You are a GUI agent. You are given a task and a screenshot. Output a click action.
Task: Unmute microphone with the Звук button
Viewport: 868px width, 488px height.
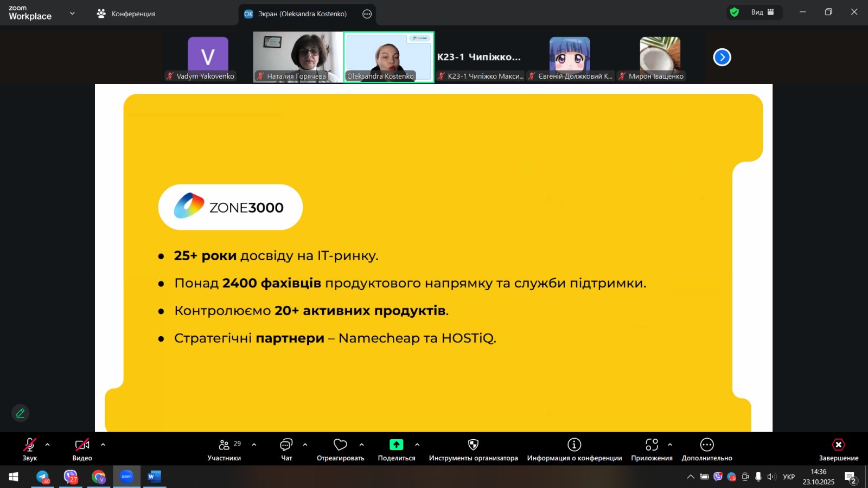coord(29,445)
